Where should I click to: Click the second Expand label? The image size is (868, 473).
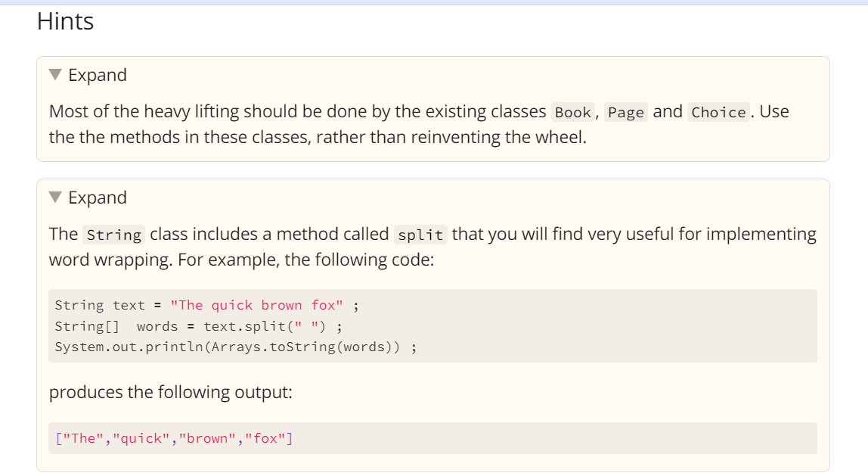point(97,197)
